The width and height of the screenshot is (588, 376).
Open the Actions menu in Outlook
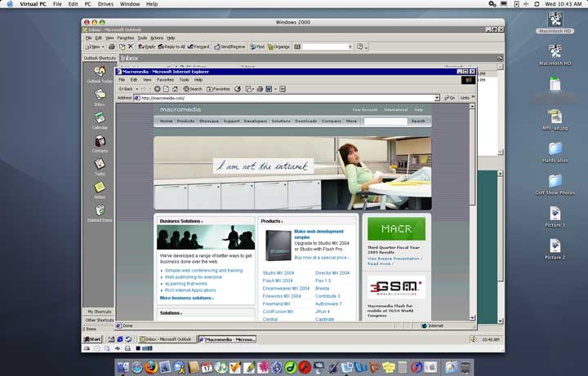[157, 38]
